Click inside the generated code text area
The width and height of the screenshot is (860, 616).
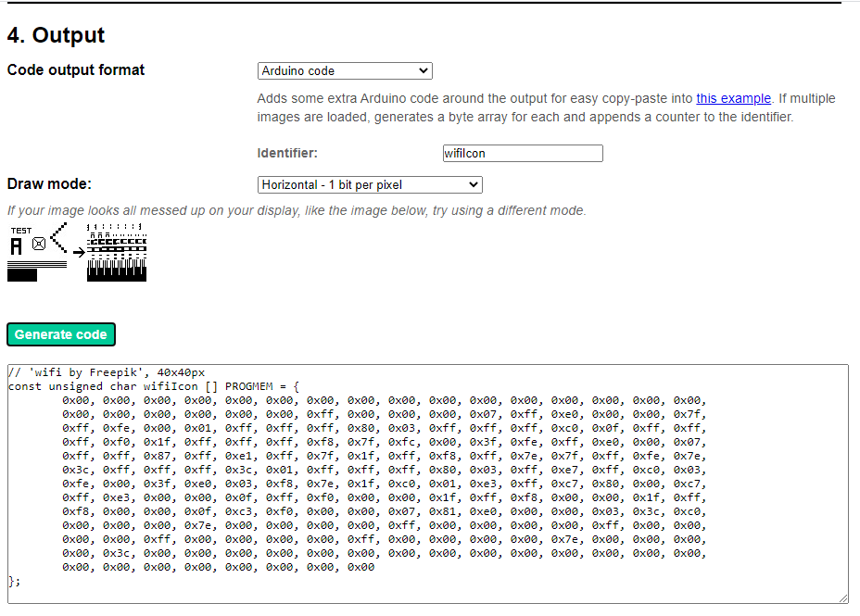(428, 484)
